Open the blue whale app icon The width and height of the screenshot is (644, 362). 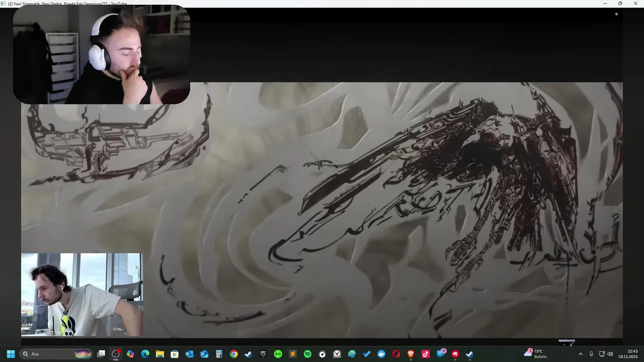[381, 354]
